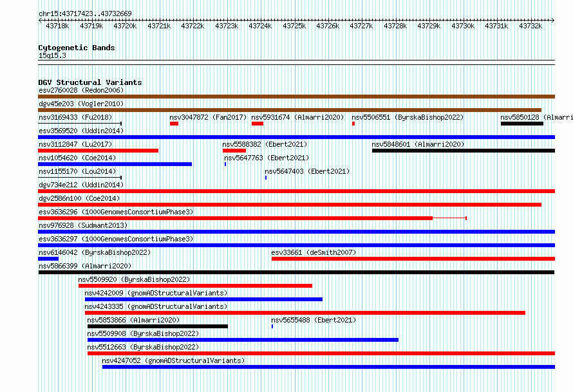Click the red nsv5588382 variant bar

click(x=234, y=151)
